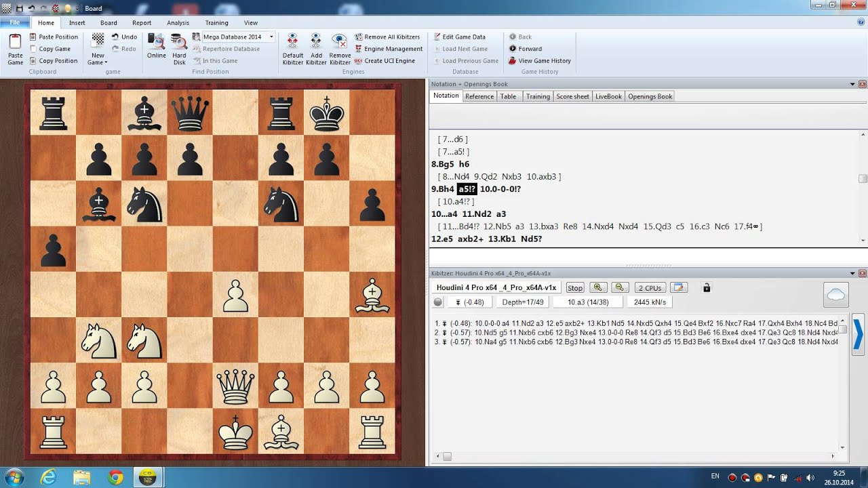Click the cloud engine button
This screenshot has width=868, height=488.
tap(836, 295)
